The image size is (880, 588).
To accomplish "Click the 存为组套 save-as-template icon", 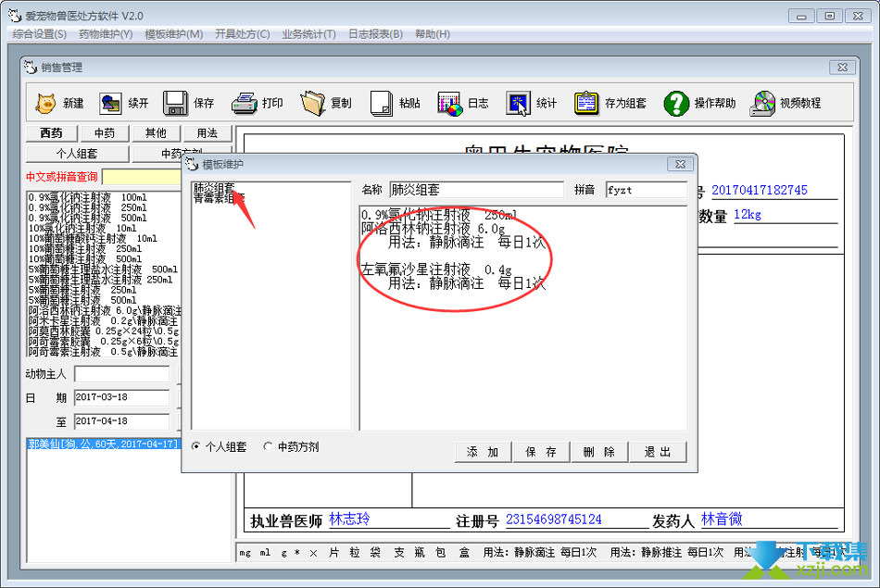I will click(586, 103).
